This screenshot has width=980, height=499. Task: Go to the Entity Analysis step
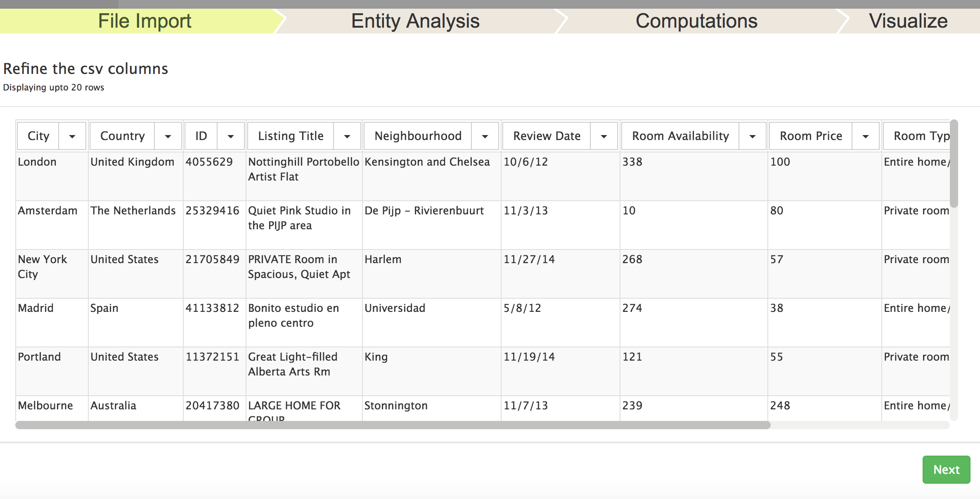(x=415, y=21)
